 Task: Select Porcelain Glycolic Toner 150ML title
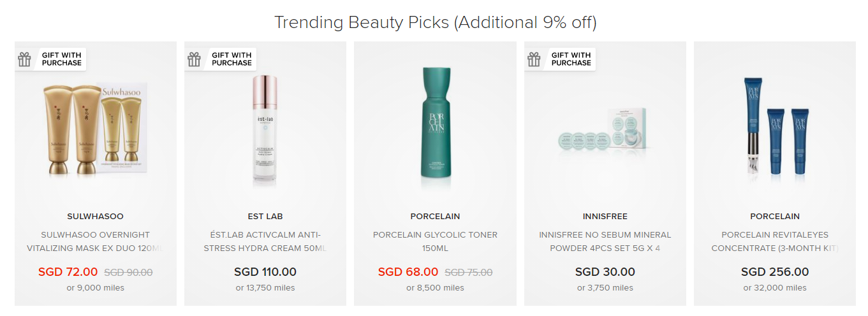tap(435, 241)
